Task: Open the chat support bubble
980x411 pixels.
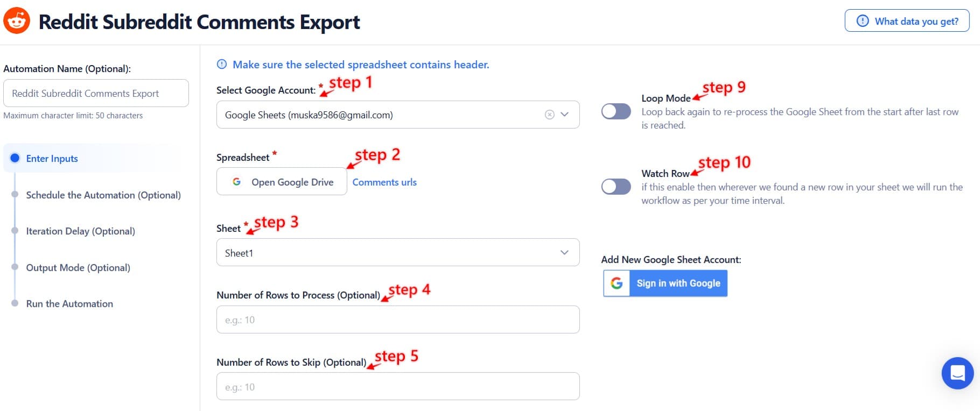Action: tap(957, 373)
